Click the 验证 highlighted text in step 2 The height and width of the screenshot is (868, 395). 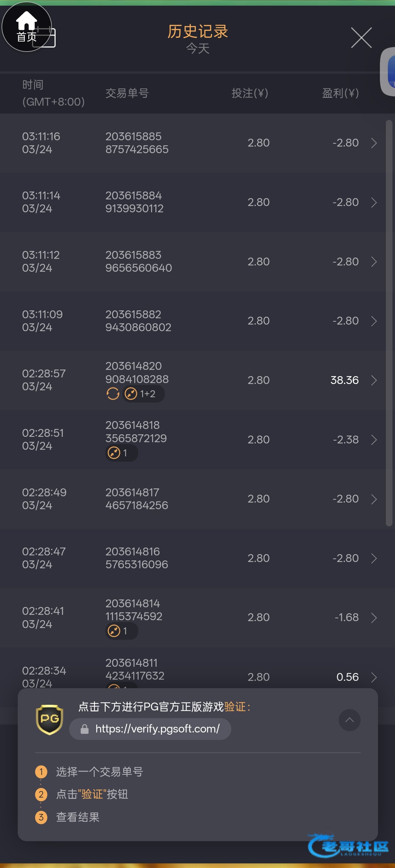92,794
